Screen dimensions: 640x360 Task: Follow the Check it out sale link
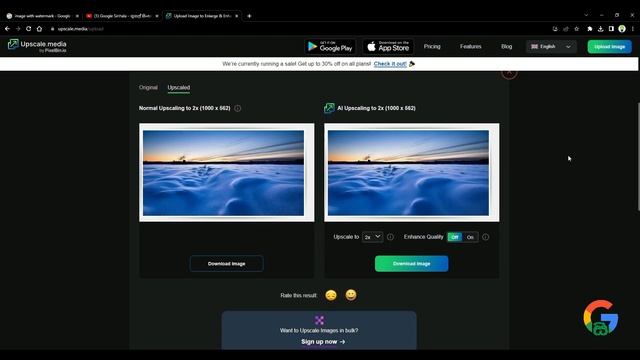coord(390,64)
